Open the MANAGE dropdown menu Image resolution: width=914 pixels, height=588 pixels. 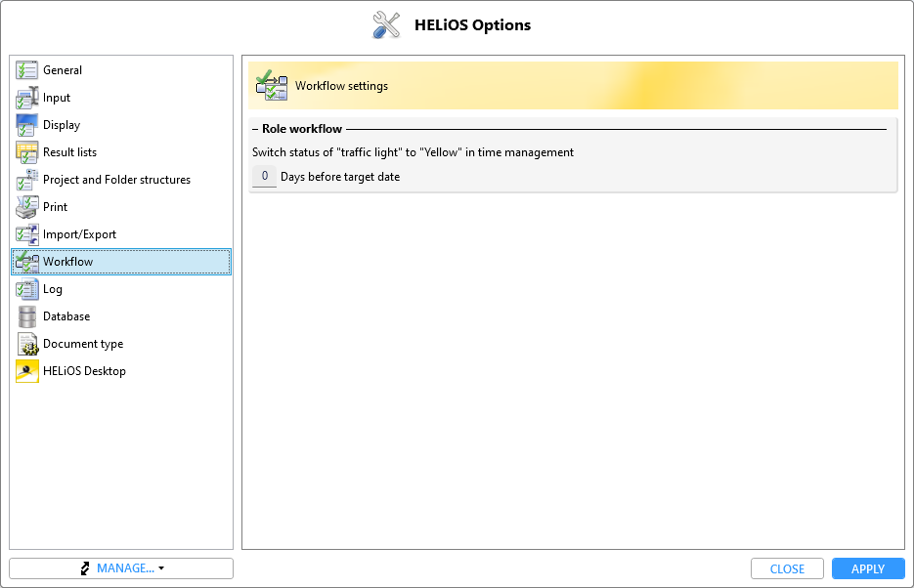pyautogui.click(x=121, y=568)
